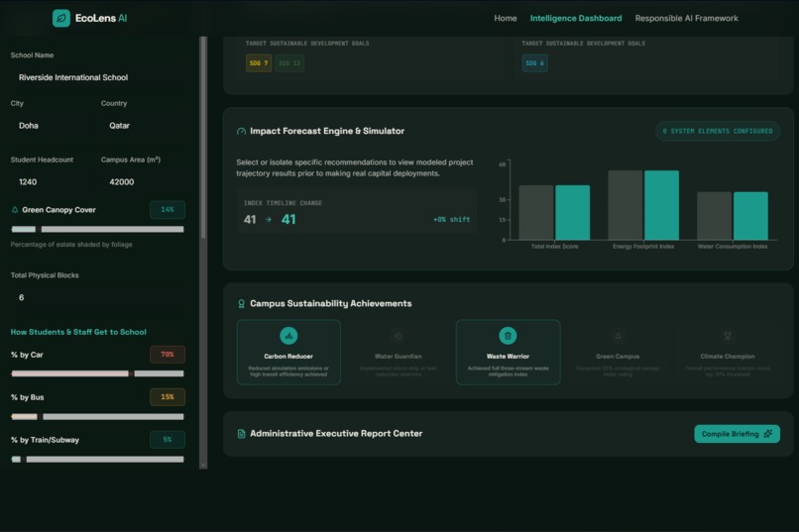Switch to Intelligence Dashboard tab
This screenshot has height=532, width=799.
click(x=576, y=18)
